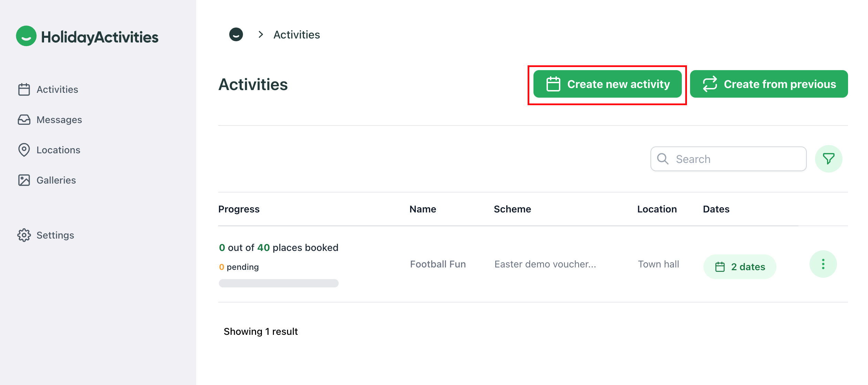Click the Settings gear icon
The image size is (868, 385).
coord(24,235)
